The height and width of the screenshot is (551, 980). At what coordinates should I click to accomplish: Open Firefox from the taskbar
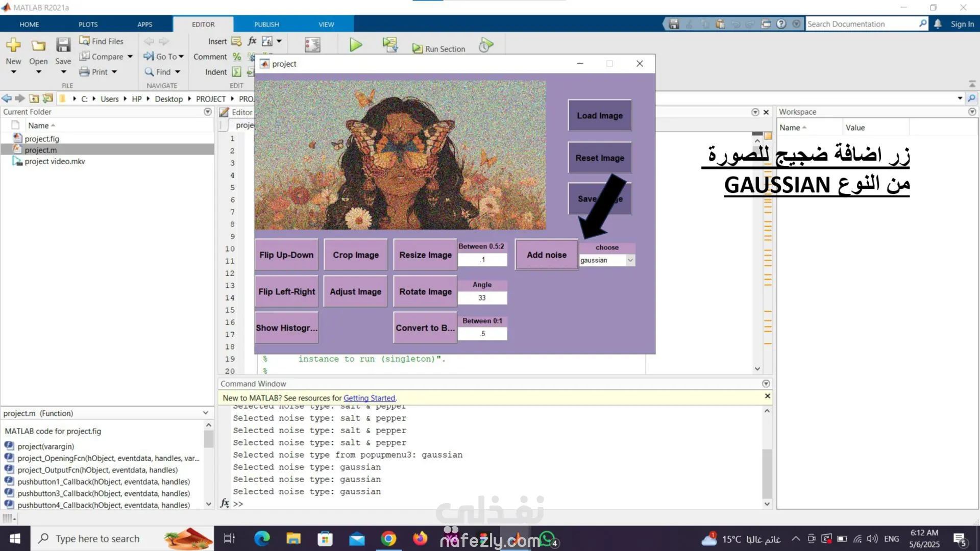coord(420,538)
